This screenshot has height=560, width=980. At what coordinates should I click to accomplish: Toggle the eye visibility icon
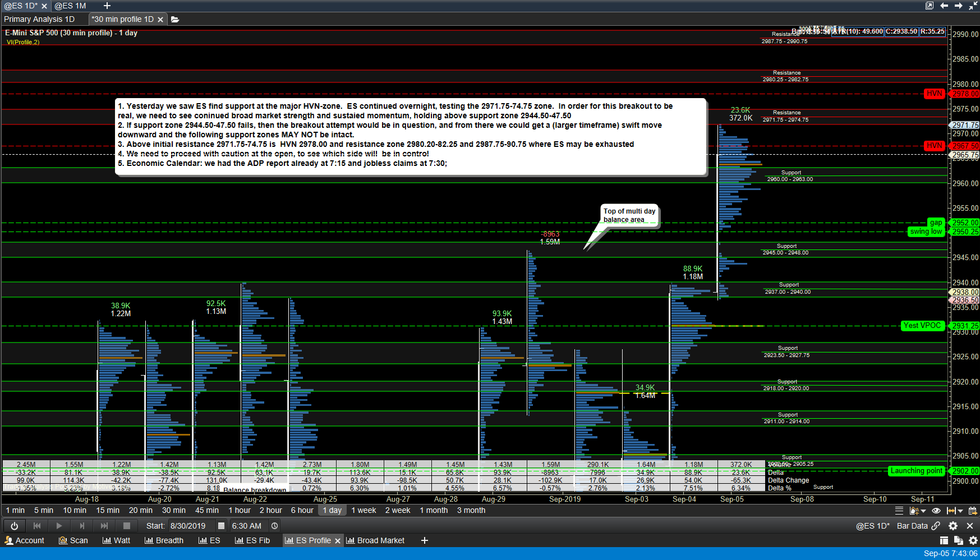(936, 511)
